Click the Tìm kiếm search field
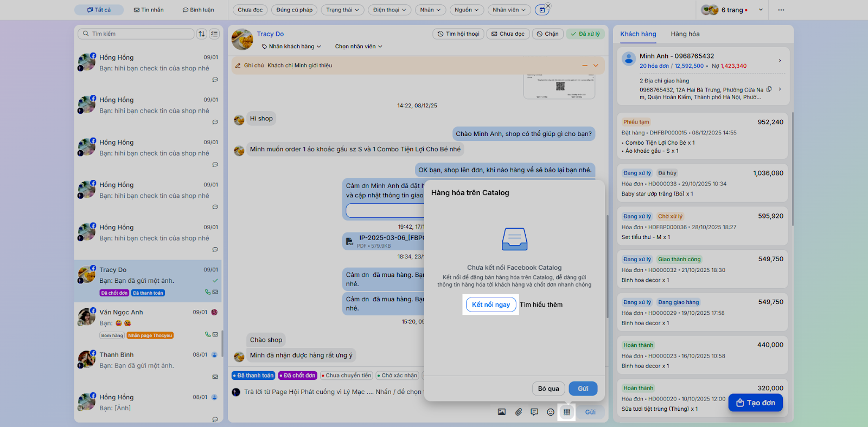The width and height of the screenshot is (868, 427). pos(136,34)
